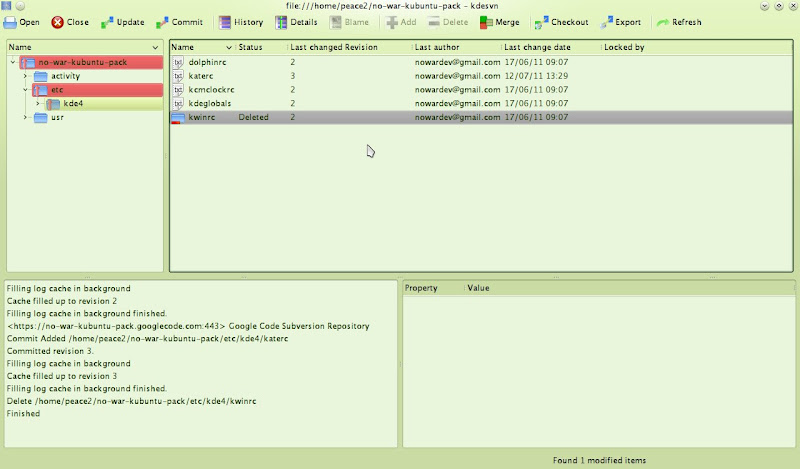
Task: Click the kde4 folder icon
Action: (53, 104)
